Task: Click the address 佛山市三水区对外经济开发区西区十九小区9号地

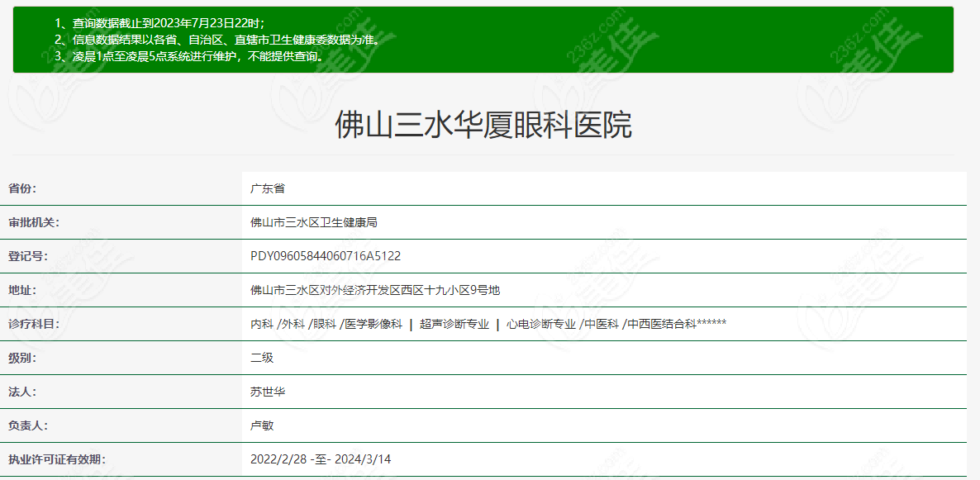Action: point(375,290)
